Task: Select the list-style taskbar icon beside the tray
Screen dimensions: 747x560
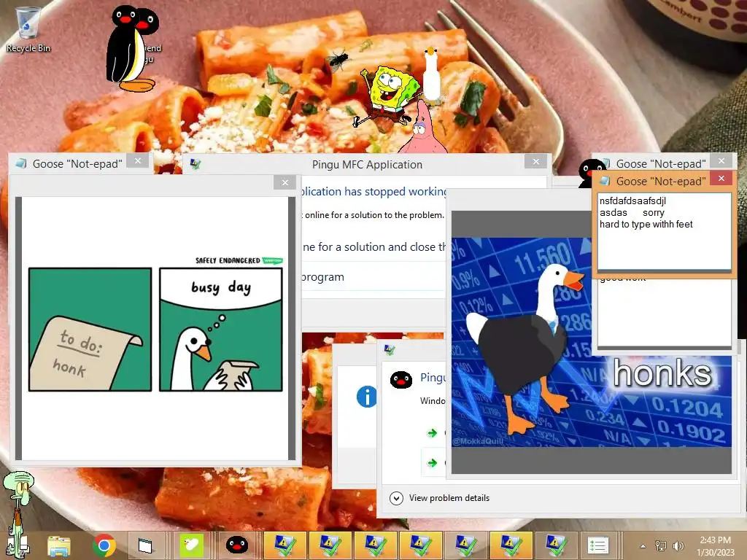Action: point(598,545)
